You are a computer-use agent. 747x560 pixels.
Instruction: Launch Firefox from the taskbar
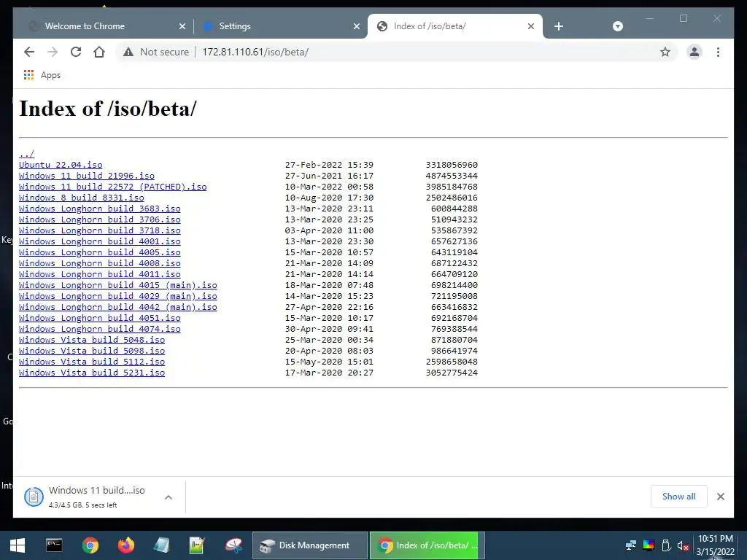pos(126,545)
